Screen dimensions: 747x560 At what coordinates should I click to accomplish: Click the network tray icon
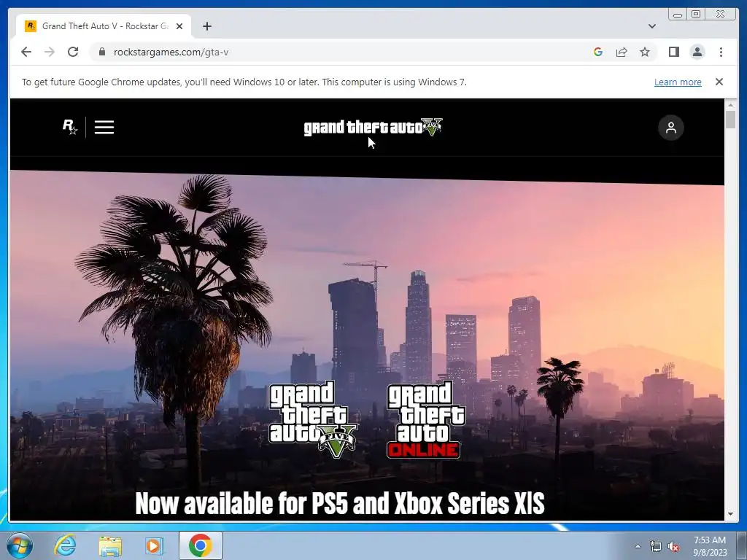[656, 546]
